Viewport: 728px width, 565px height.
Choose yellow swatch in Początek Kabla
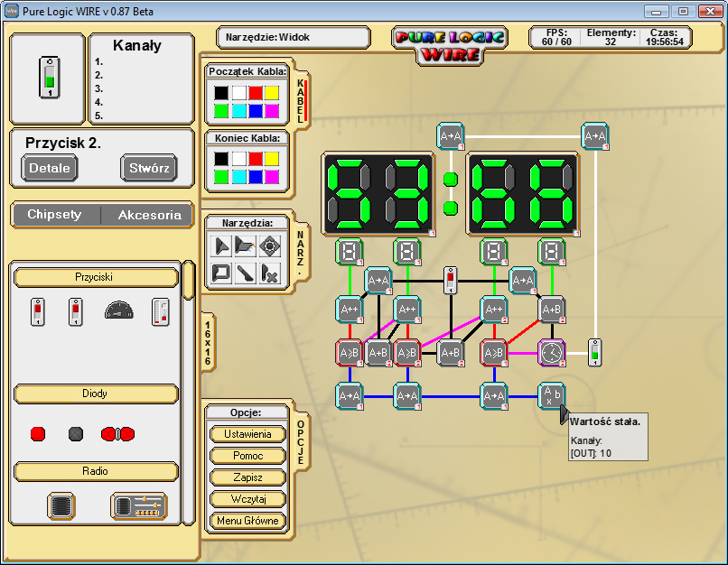[271, 92]
